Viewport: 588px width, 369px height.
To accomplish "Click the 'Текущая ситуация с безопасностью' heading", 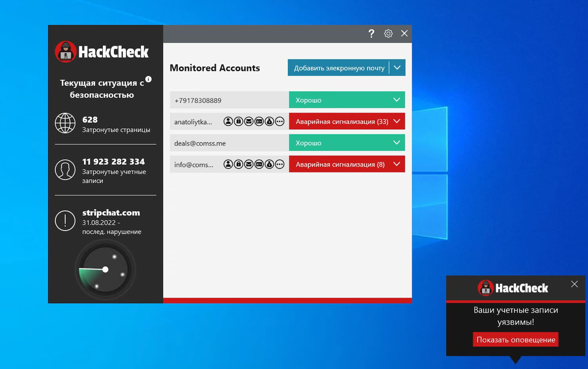I will (x=102, y=89).
